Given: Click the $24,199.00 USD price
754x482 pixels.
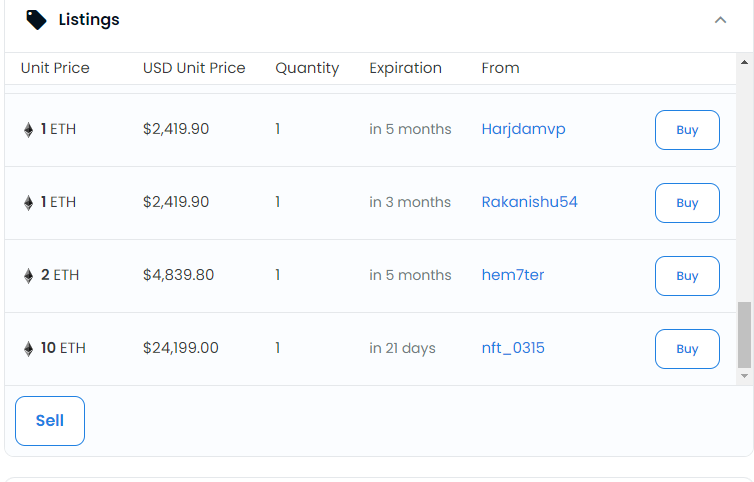Looking at the screenshot, I should point(181,348).
